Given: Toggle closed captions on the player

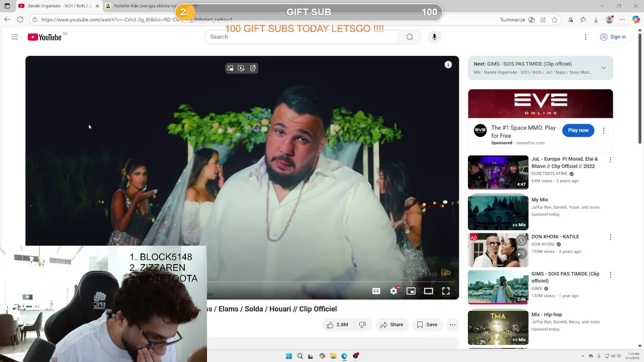Looking at the screenshot, I should click(x=376, y=291).
